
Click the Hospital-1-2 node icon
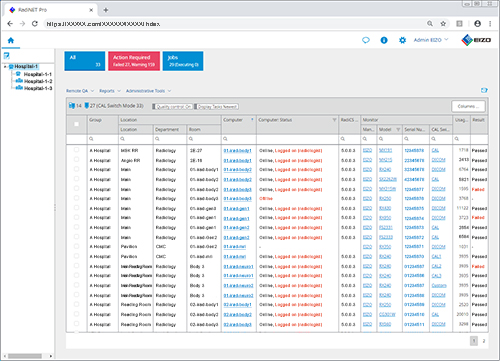click(19, 81)
